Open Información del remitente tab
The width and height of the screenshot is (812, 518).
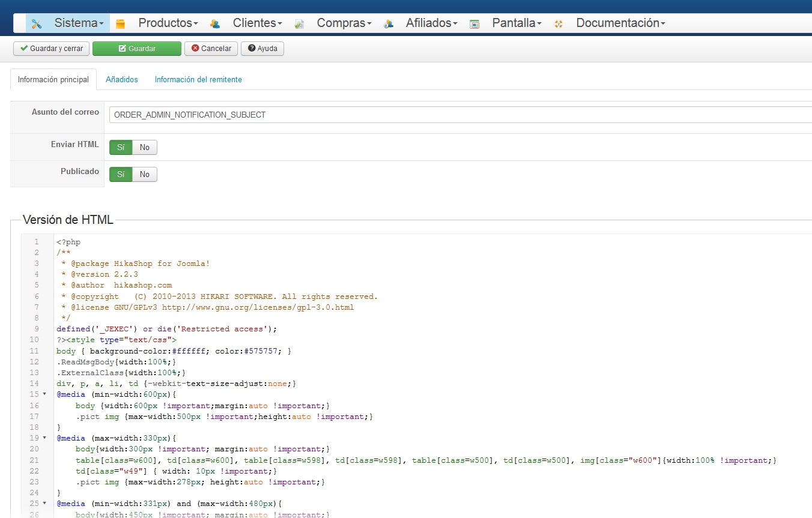tap(198, 80)
